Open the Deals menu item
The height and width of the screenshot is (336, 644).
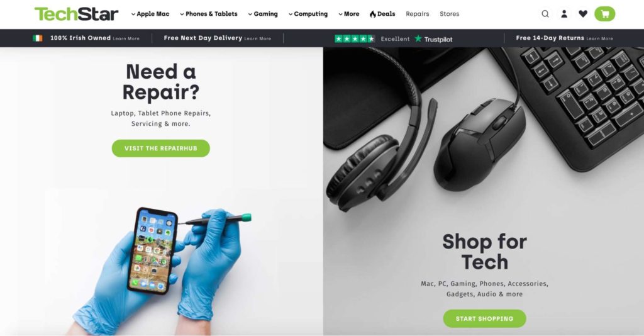click(x=382, y=14)
